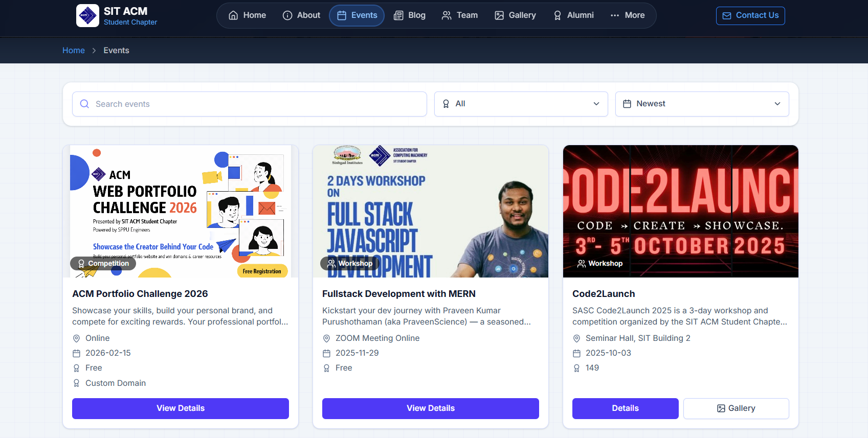
Task: Click the Events breadcrumb text
Action: [x=116, y=51]
